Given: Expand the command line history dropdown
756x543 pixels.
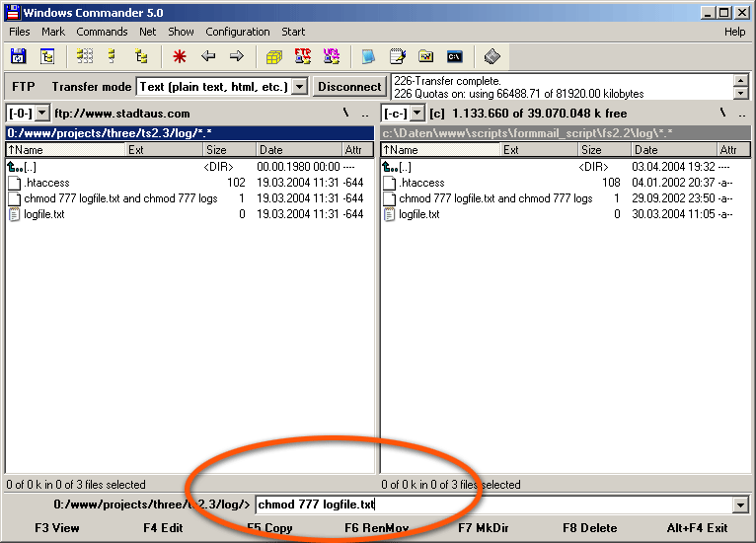Looking at the screenshot, I should tap(740, 504).
